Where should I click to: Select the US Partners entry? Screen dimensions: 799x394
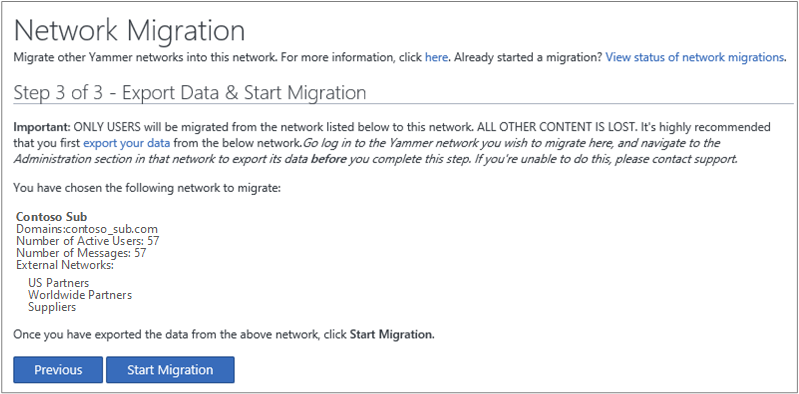pos(59,283)
